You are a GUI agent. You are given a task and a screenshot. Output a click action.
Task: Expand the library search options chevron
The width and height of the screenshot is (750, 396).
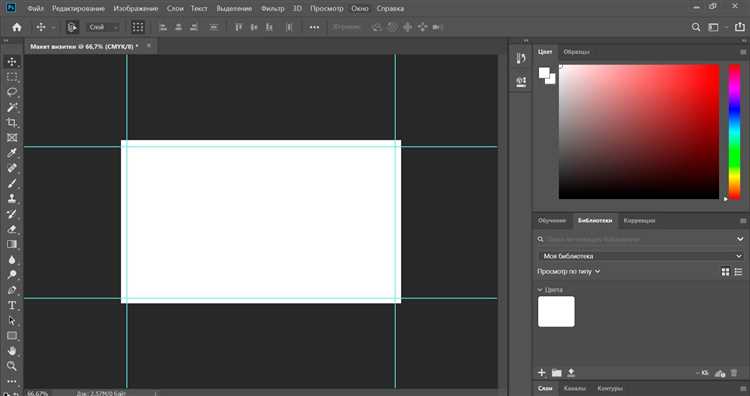click(739, 239)
